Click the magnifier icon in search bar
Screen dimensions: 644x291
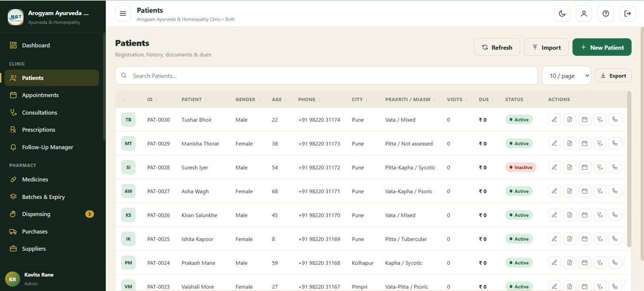[124, 75]
